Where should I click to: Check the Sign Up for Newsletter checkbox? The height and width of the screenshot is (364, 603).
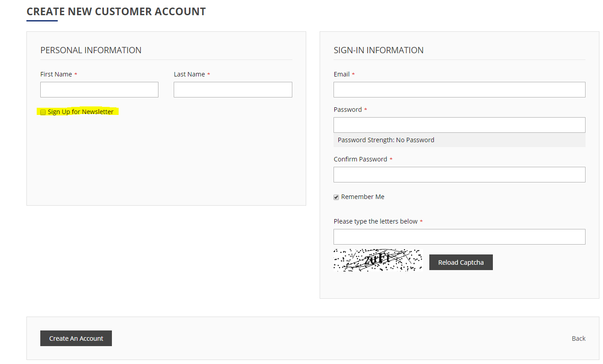(x=43, y=112)
